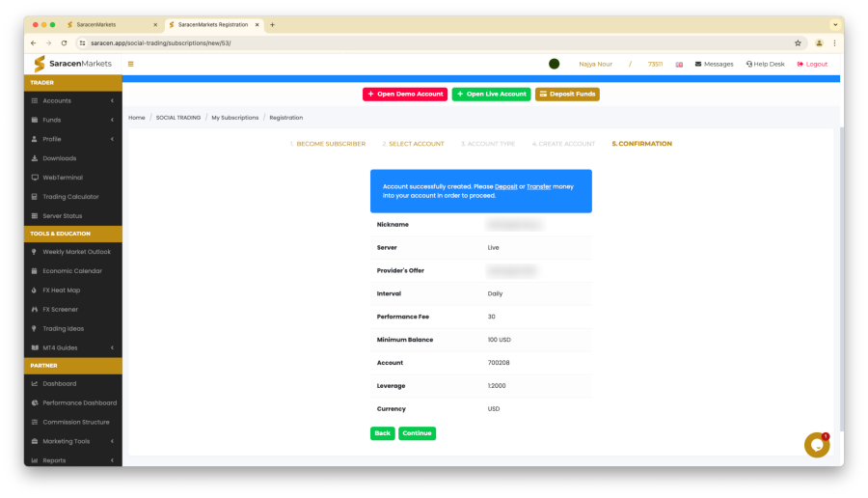Go to Home breadcrumb
The image size is (868, 498).
tap(136, 118)
